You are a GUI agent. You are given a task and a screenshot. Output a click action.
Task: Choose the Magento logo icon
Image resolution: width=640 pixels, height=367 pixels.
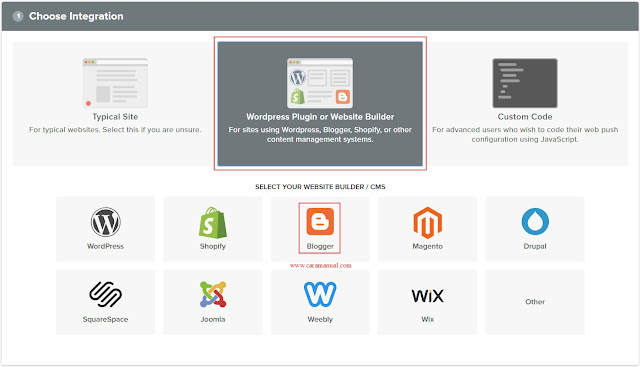click(427, 222)
